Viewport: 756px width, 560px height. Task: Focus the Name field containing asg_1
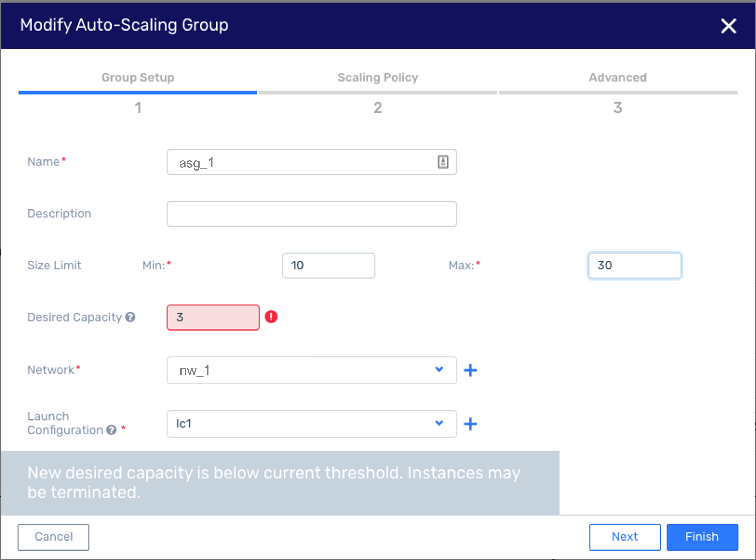(312, 162)
